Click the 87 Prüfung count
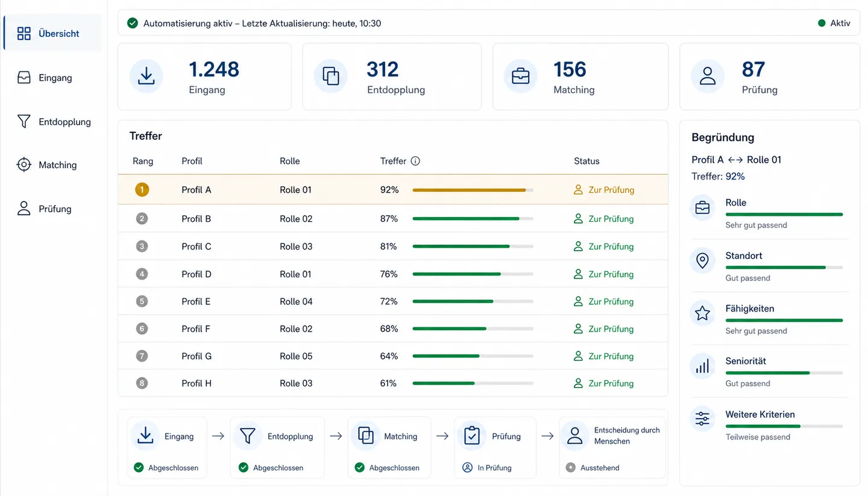This screenshot has width=868, height=496. [x=753, y=69]
